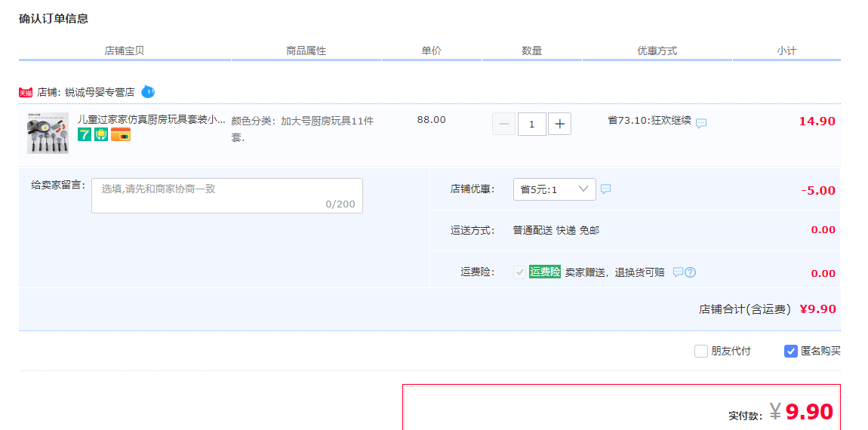Viewport: 868px width, 430px height.
Task: Click the greyed 运费险 checkbox
Action: 519,272
